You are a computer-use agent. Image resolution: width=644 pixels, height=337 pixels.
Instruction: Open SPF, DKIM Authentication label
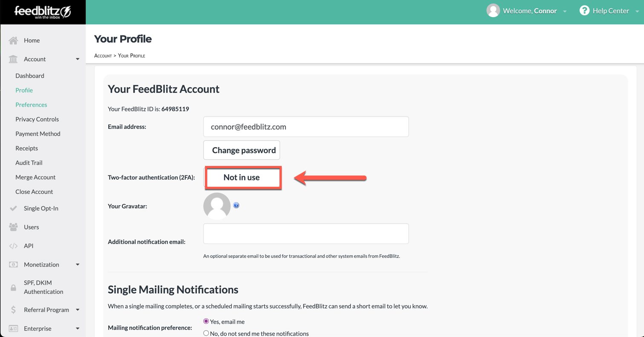click(43, 287)
